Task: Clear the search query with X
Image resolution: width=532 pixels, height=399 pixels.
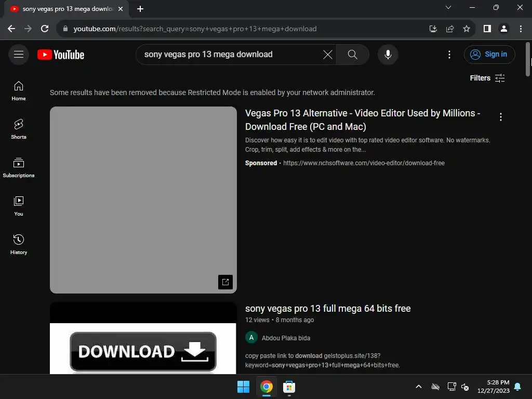Action: pos(327,54)
